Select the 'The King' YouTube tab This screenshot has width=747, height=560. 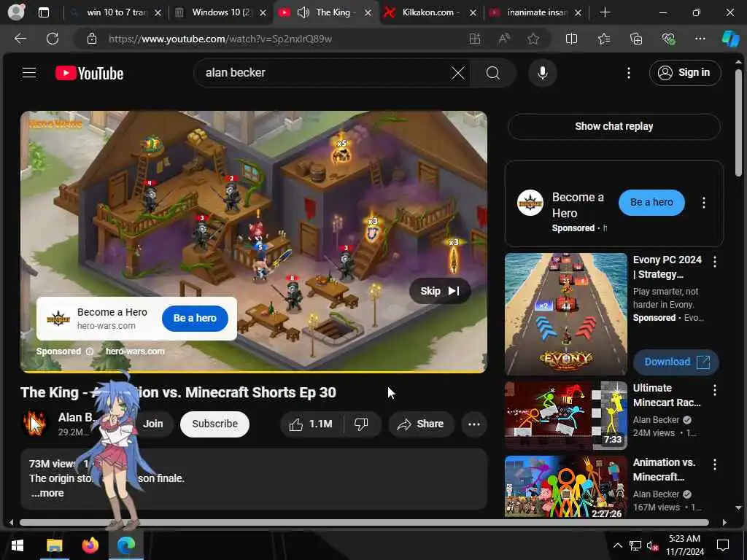click(x=326, y=13)
